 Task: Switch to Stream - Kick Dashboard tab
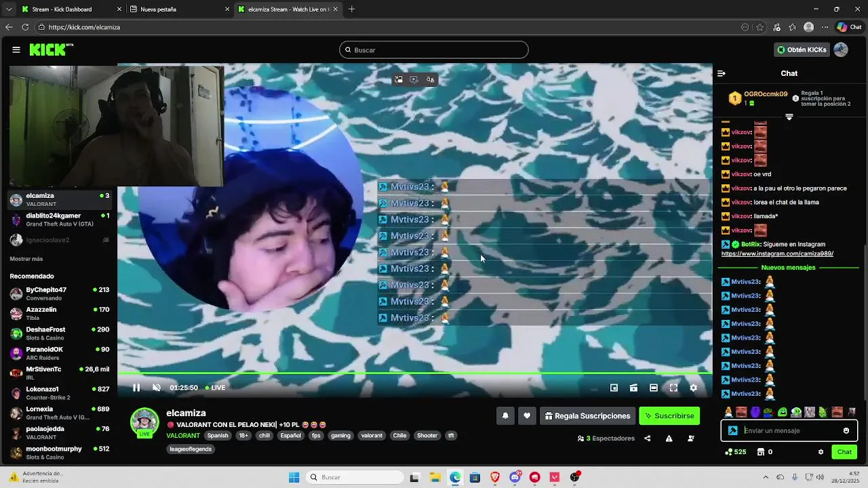pyautogui.click(x=70, y=9)
